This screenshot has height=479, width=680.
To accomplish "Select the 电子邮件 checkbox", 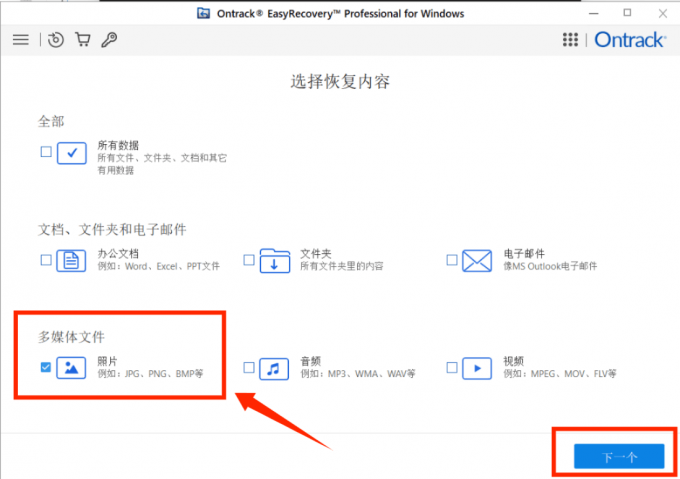I will (x=452, y=260).
